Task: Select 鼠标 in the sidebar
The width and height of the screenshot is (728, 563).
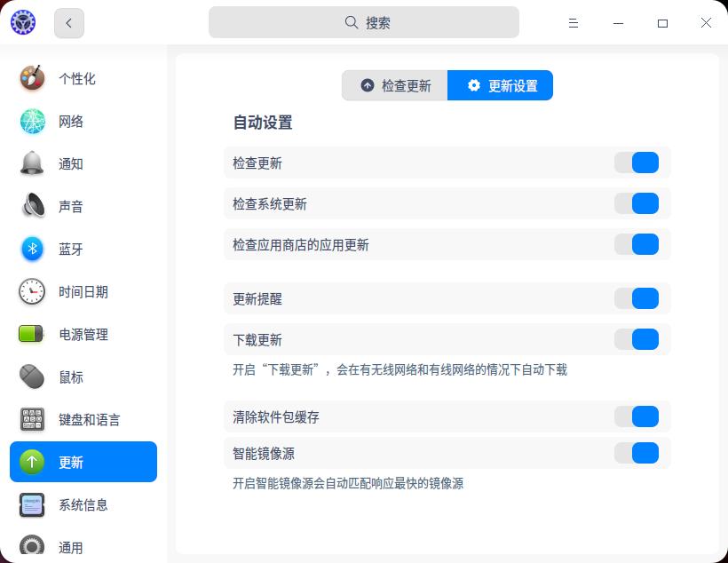Action: coord(83,377)
